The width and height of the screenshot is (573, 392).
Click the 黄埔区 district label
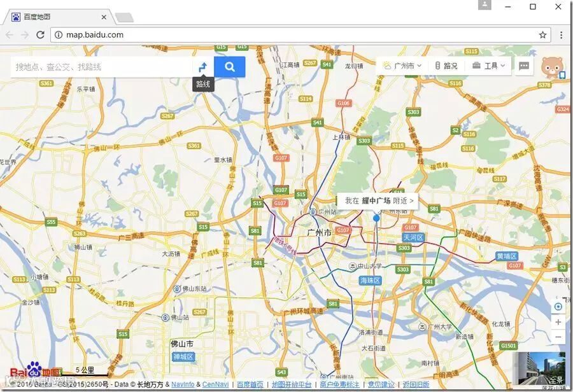(x=507, y=256)
